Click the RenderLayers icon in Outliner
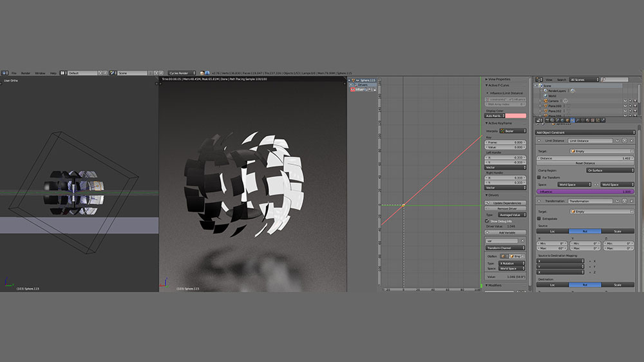Screen dimensions: 644x362 click(545, 90)
